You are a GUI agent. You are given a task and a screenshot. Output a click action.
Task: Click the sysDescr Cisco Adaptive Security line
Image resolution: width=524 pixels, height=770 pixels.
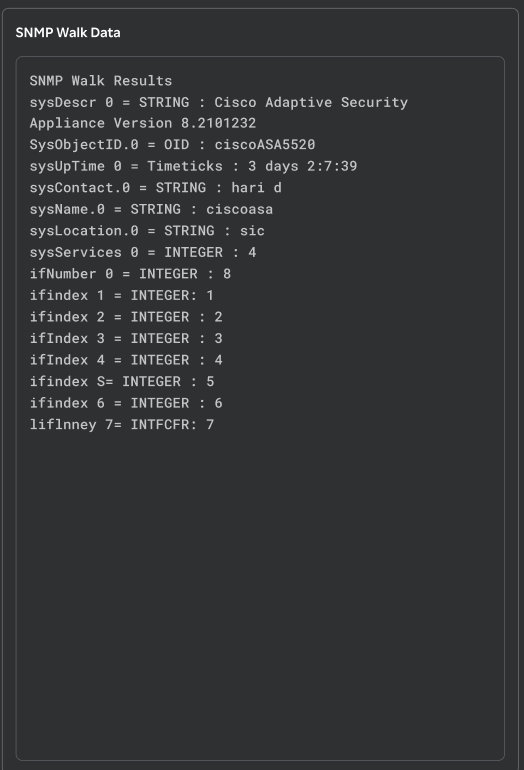point(219,102)
